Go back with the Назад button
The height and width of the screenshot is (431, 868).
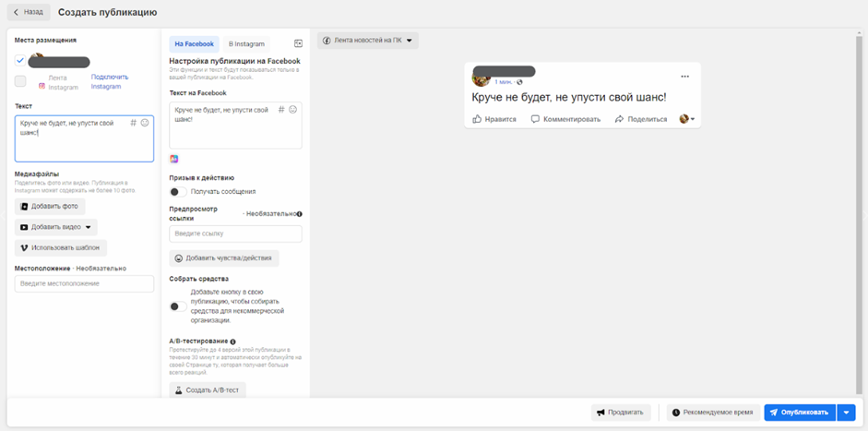(29, 12)
